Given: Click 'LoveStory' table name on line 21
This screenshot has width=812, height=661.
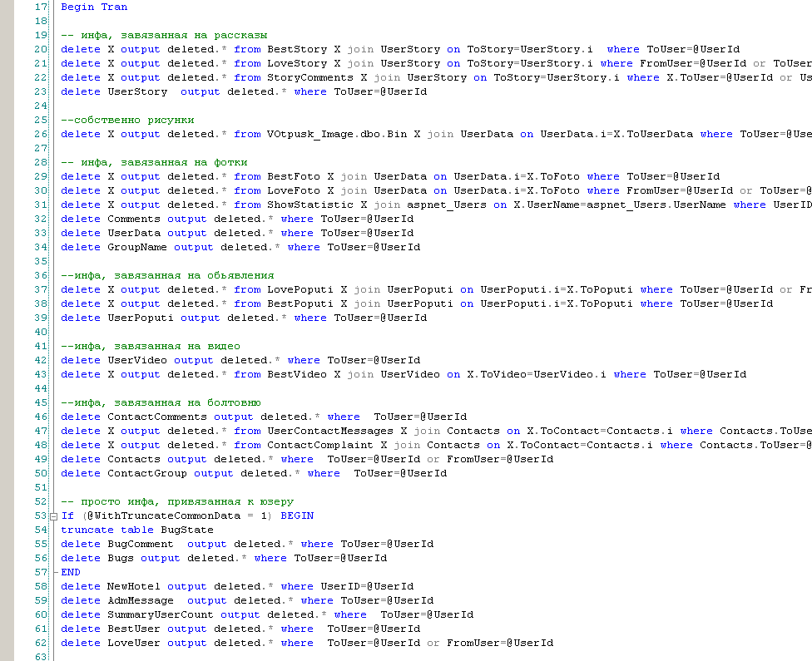Looking at the screenshot, I should tap(297, 63).
